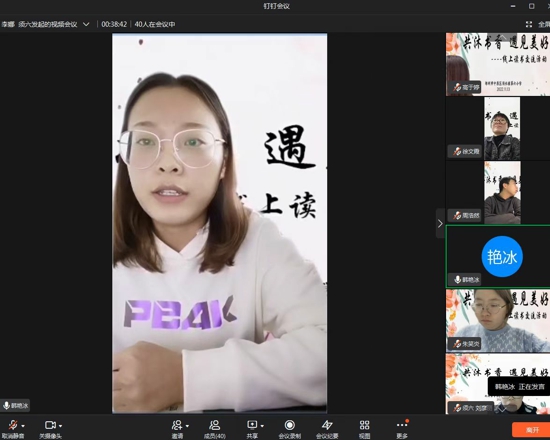The image size is (550, 440).
Task: Click the invite participants icon
Action: tap(177, 425)
